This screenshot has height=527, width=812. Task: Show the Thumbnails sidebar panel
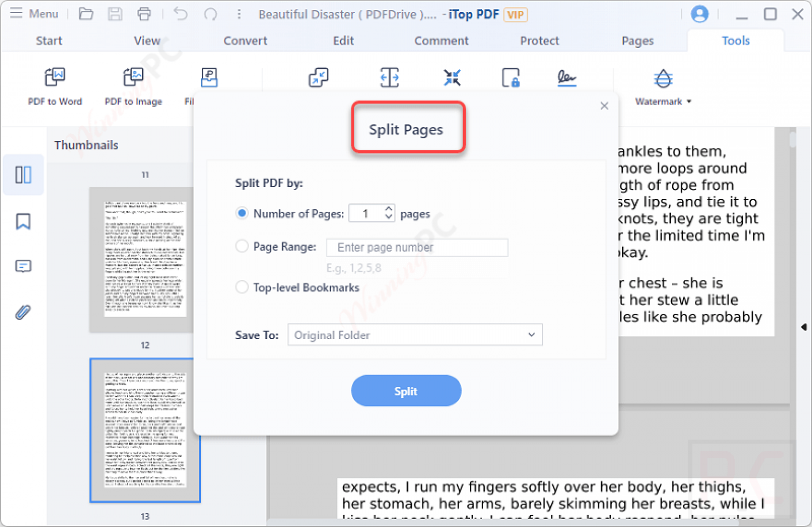23,175
